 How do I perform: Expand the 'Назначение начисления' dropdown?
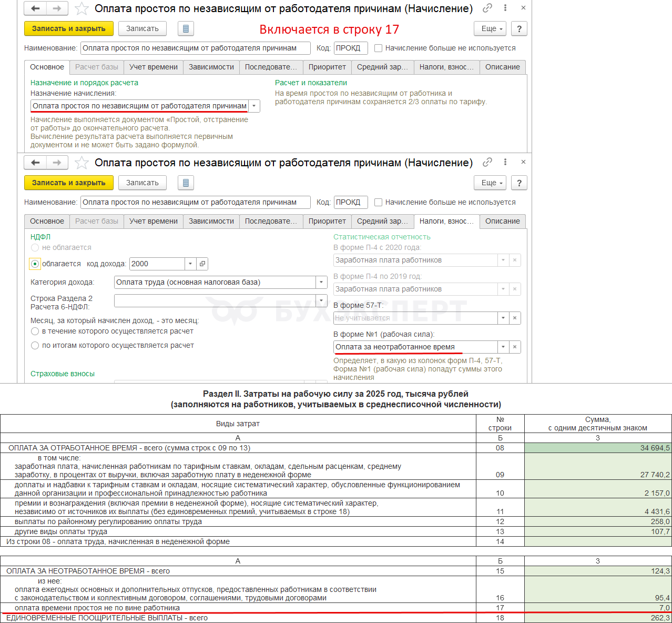coord(254,106)
